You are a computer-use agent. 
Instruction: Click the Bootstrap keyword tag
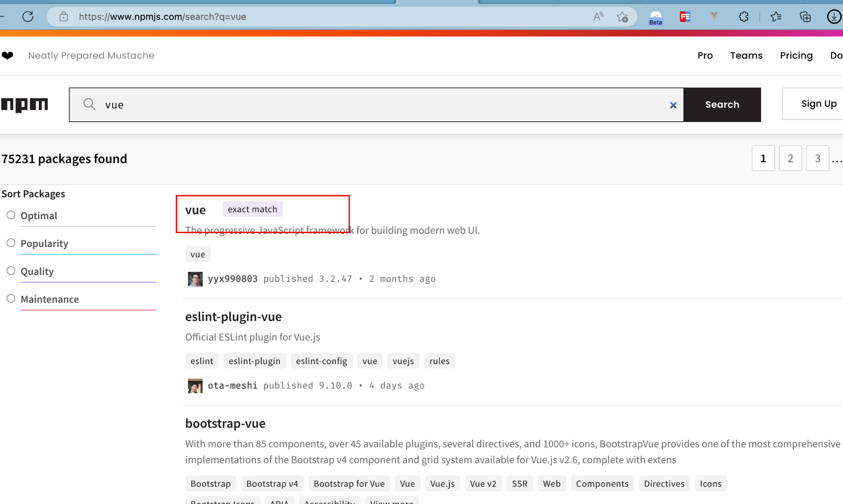[211, 484]
